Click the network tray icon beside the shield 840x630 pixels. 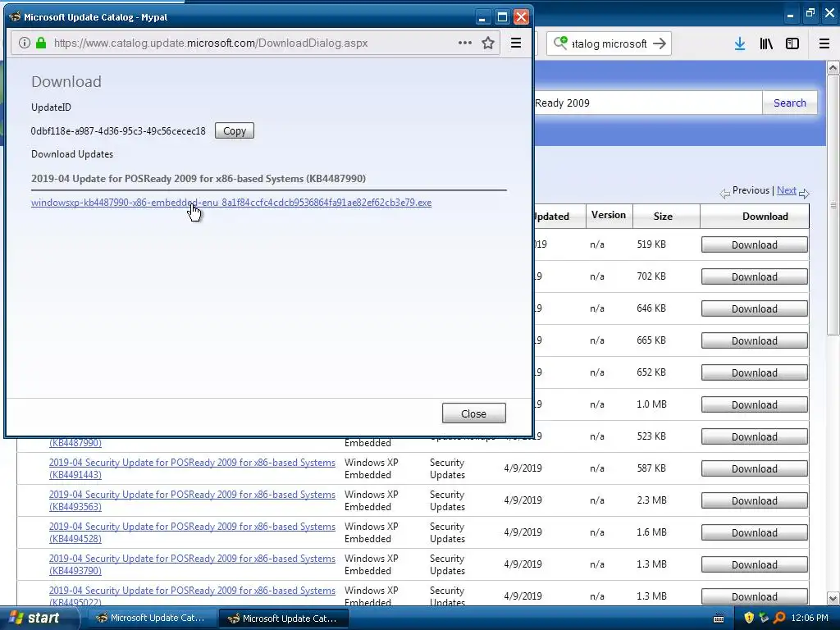pos(764,618)
